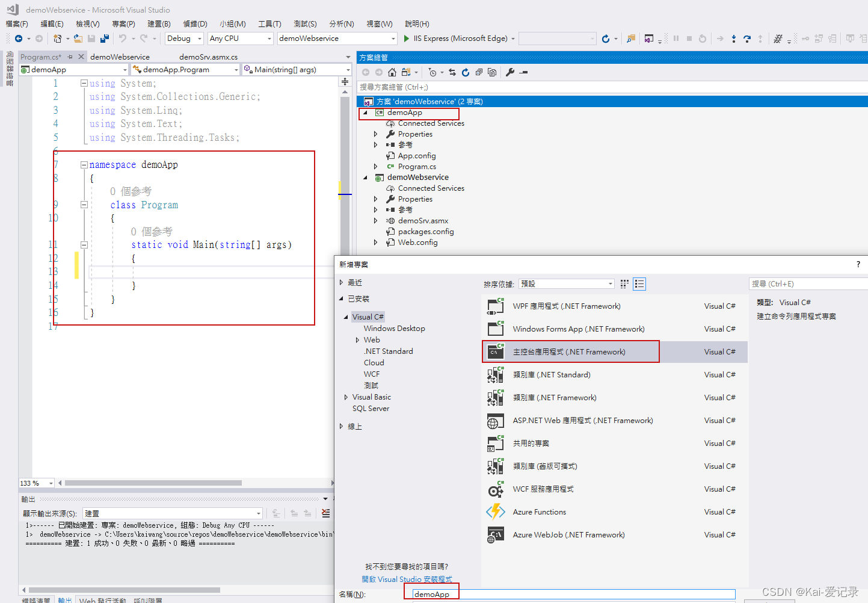Open the 133 % zoom dropdown
Image resolution: width=868 pixels, height=603 pixels.
click(x=37, y=483)
